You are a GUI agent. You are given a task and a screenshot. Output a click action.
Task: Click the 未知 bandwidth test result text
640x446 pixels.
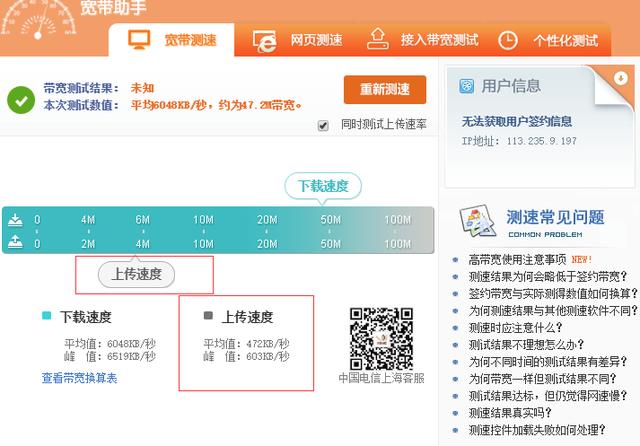142,88
